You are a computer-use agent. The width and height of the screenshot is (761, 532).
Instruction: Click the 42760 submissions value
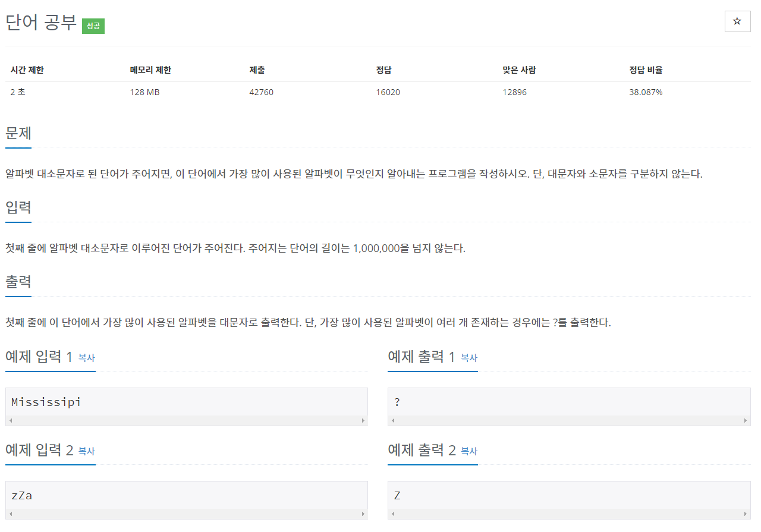coord(262,92)
